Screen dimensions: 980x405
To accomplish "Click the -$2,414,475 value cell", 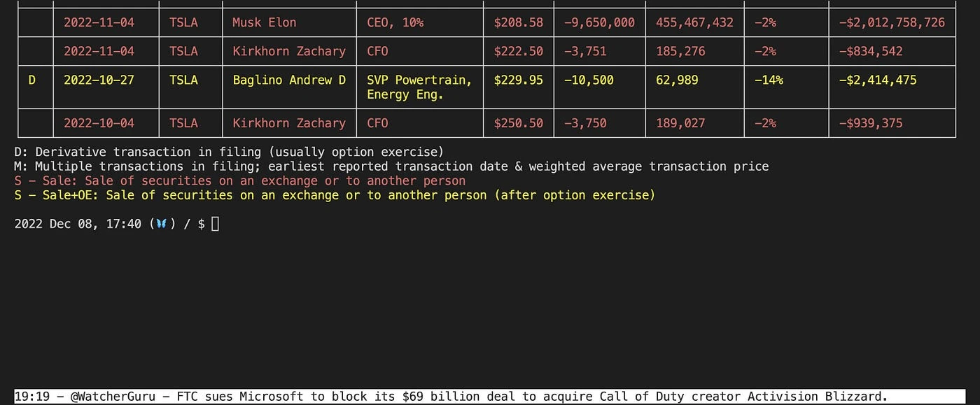I will tap(877, 80).
